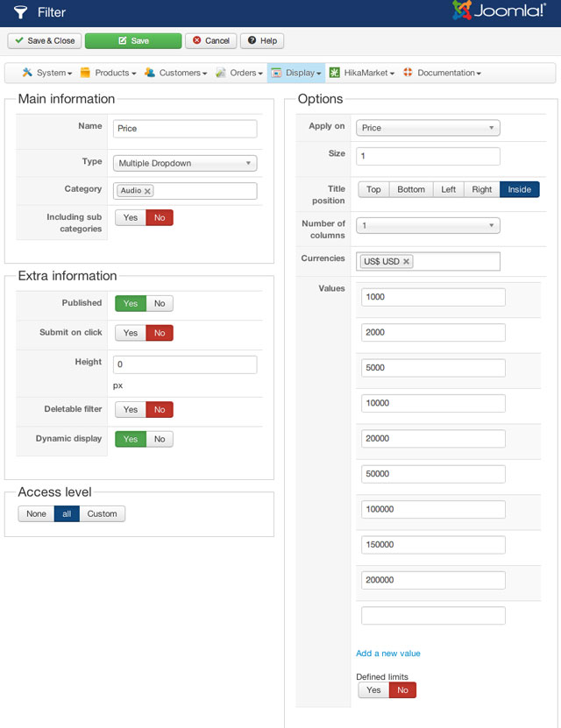Screen dimensions: 561x728
Task: Remove the Audio category tag
Action: click(147, 191)
